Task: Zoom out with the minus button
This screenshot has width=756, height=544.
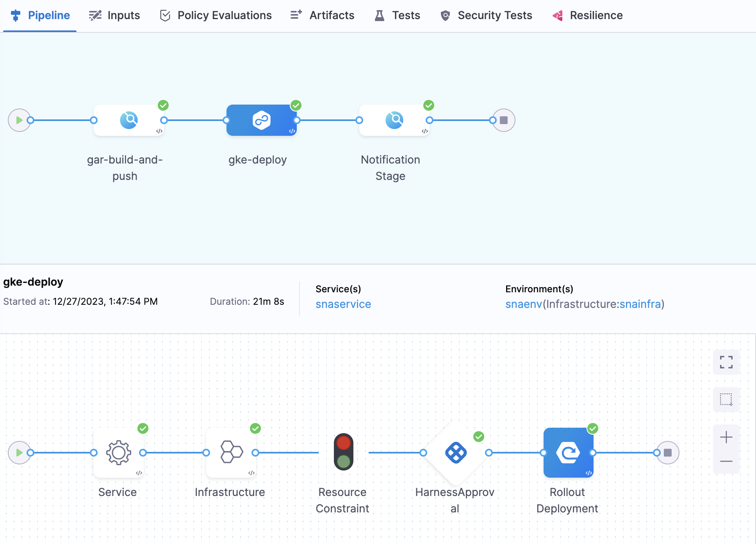Action: click(x=726, y=462)
